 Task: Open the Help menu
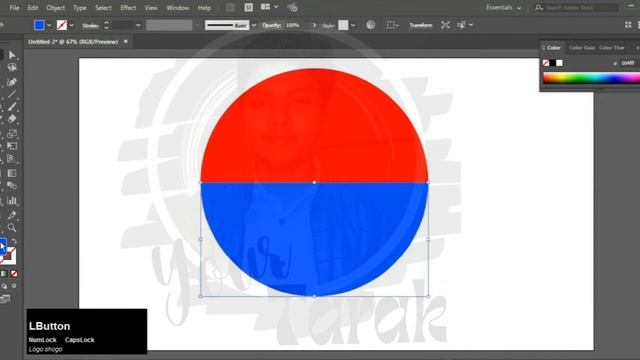coord(204,8)
